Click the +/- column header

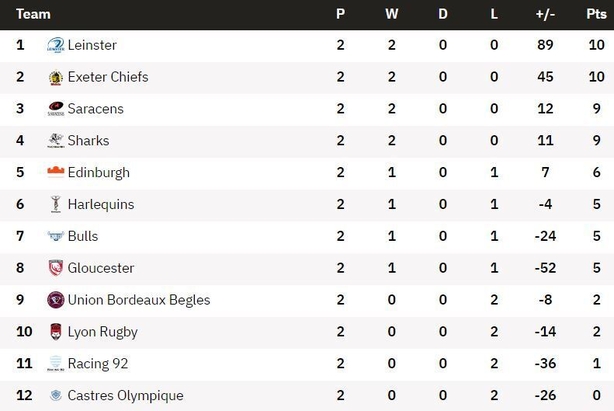[x=545, y=14]
